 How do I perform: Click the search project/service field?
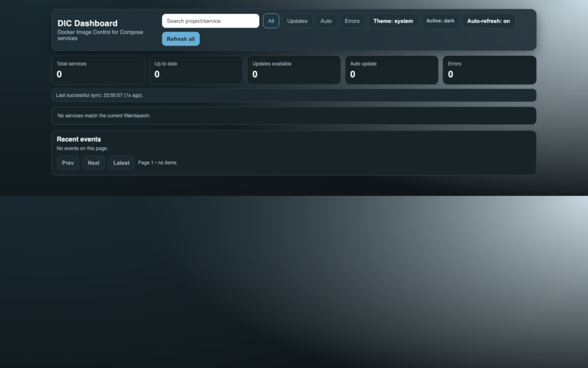coord(210,21)
